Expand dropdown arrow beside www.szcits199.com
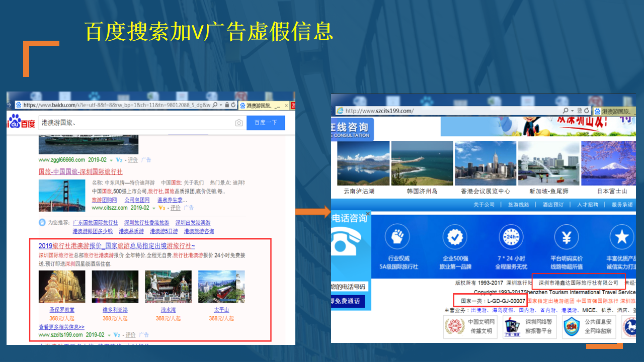Image resolution: width=644 pixels, height=362 pixels. 108,335
